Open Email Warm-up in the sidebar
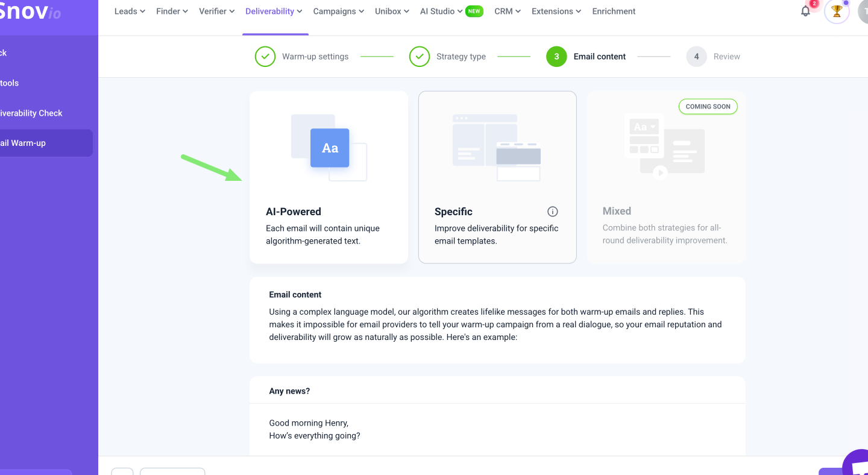 46,143
